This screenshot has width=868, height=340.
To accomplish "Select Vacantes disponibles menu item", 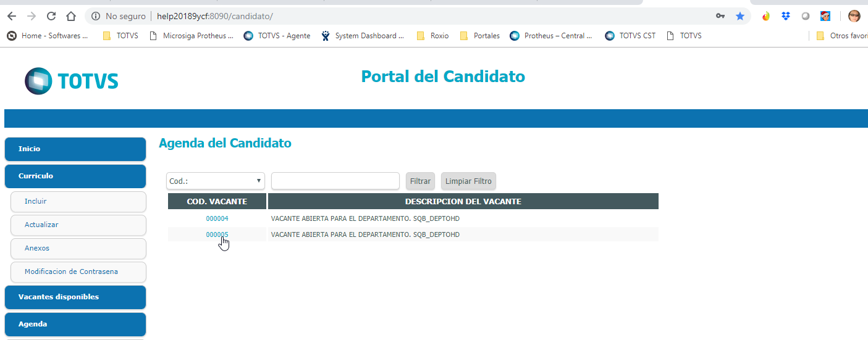I will pos(75,297).
